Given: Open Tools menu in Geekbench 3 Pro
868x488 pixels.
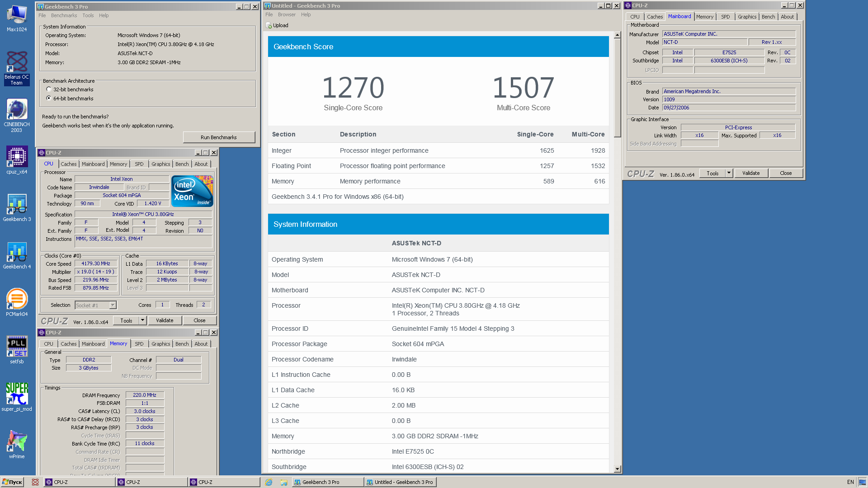Looking at the screenshot, I should 88,15.
